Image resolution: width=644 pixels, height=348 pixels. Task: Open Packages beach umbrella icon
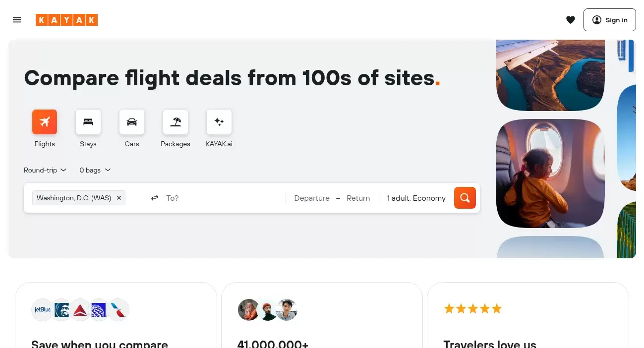tap(176, 122)
